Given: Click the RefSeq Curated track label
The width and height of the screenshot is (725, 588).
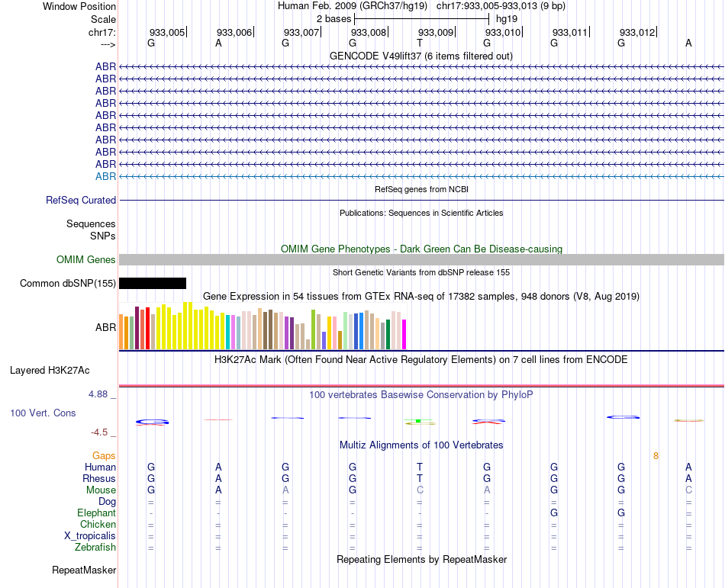Looking at the screenshot, I should point(81,200).
